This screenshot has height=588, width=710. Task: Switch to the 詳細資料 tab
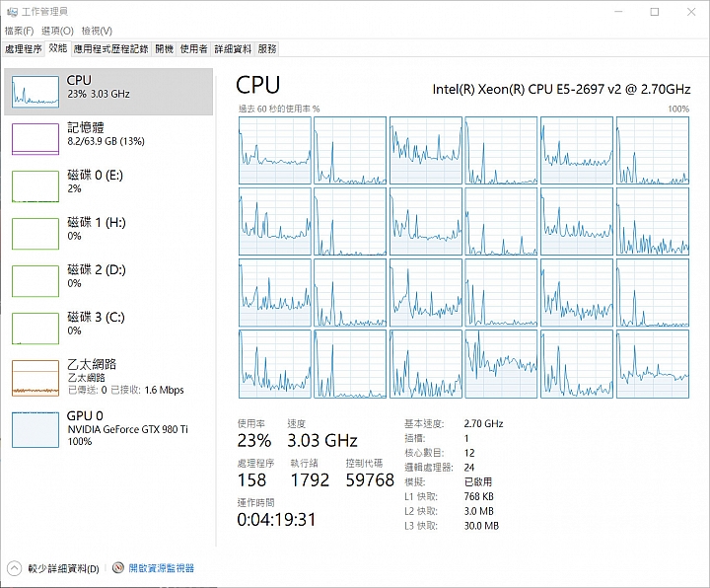(233, 48)
